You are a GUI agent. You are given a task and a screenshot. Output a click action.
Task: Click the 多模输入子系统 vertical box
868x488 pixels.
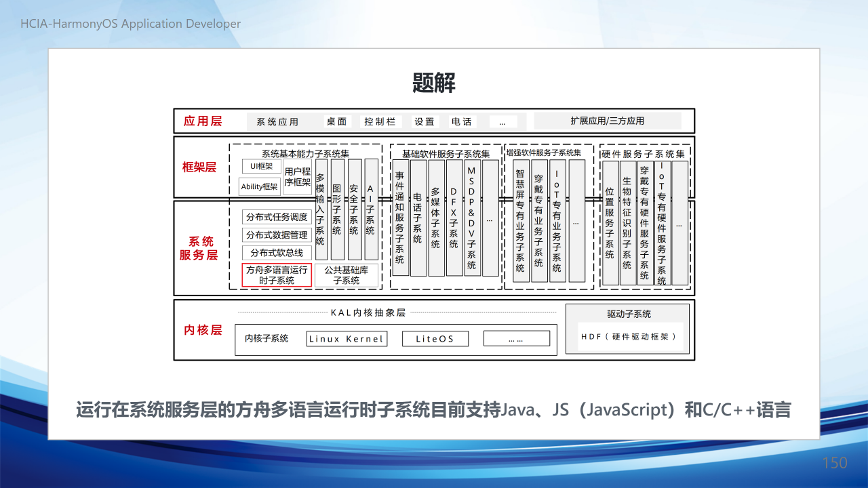(321, 209)
